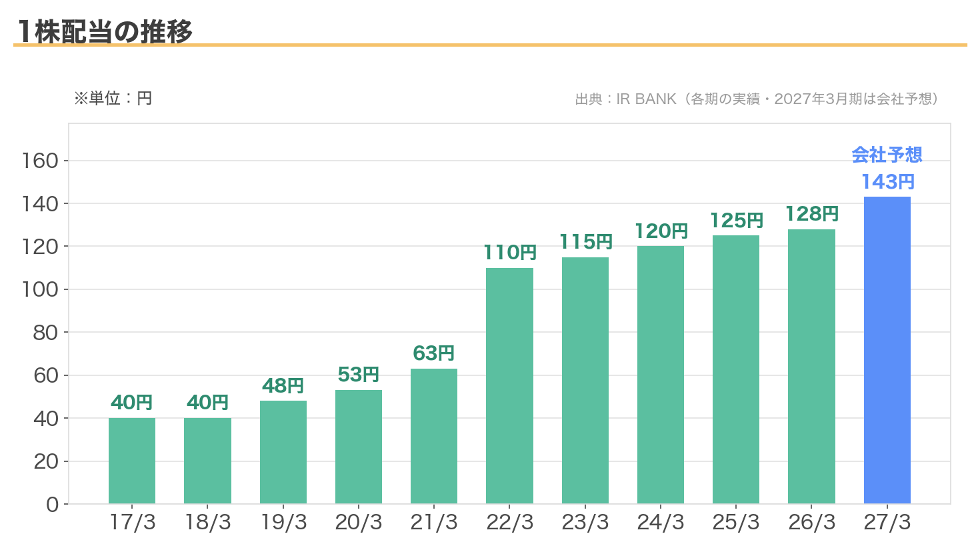Select the 25/3 bar

point(736,369)
